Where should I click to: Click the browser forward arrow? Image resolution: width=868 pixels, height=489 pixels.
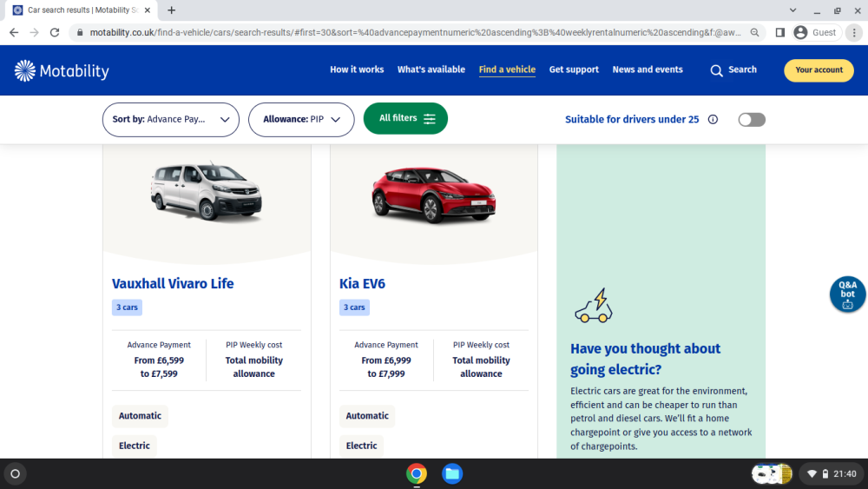pos(35,33)
